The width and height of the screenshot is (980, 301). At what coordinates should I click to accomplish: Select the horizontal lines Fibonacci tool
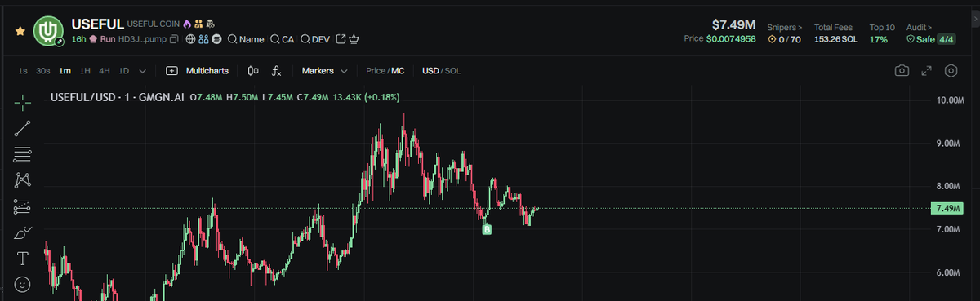point(23,153)
